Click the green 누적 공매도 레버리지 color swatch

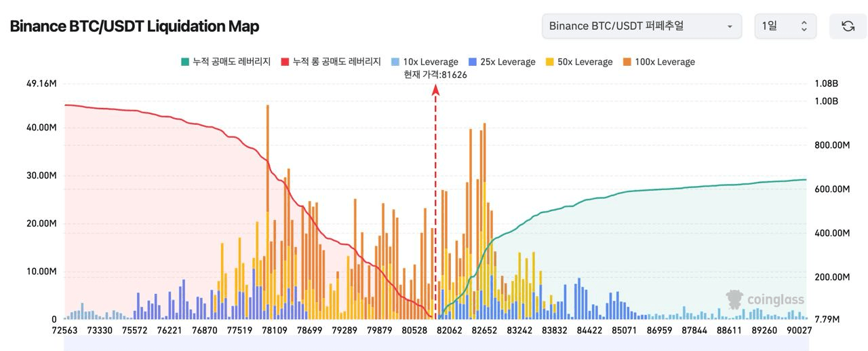(185, 62)
